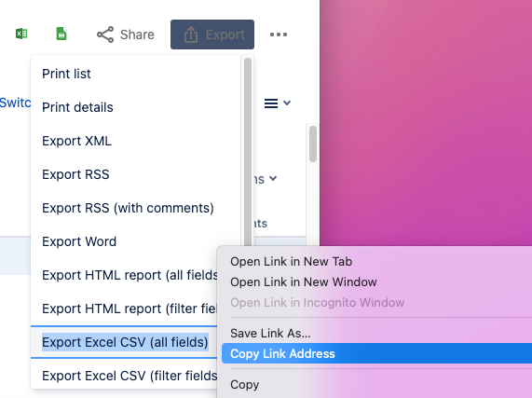The image size is (532, 398).
Task: Select Copy Link Address context option
Action: (x=376, y=353)
